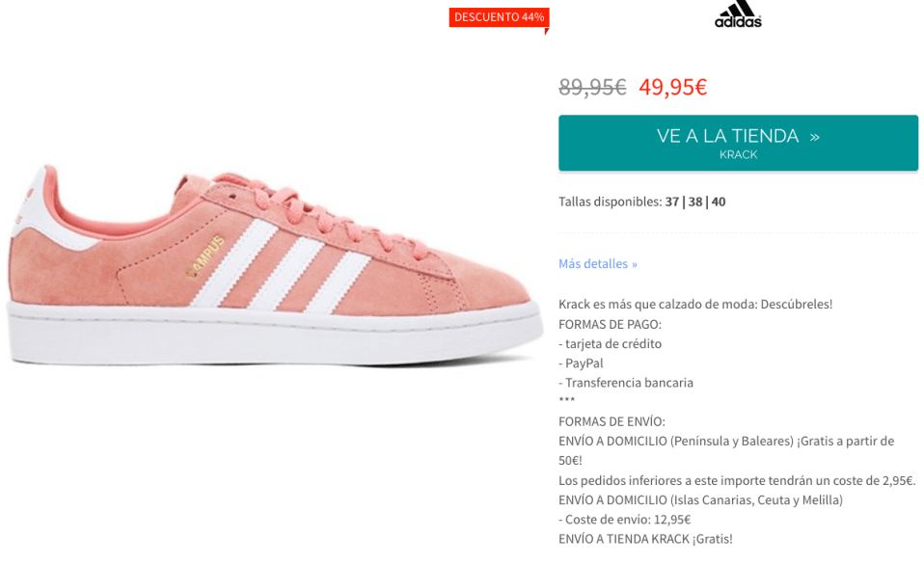Click the double chevron beside VE A LA TIENDA
Viewport: 924px width, 565px height.
814,137
